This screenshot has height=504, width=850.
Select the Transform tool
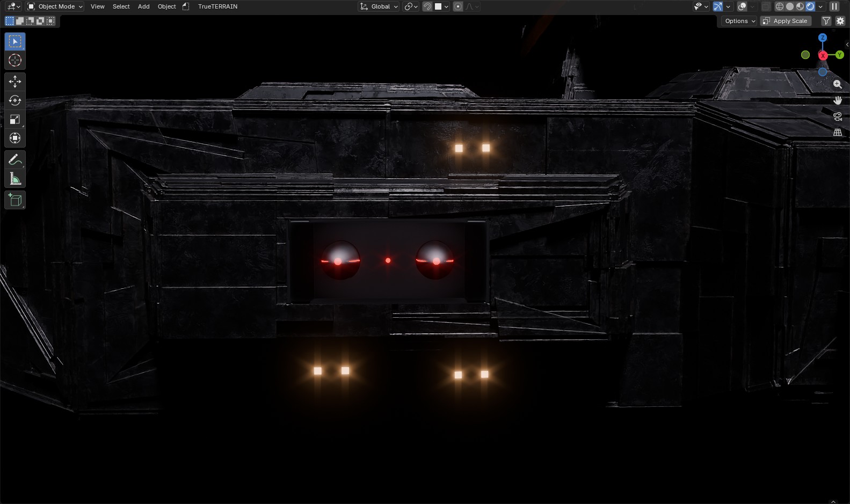tap(15, 138)
